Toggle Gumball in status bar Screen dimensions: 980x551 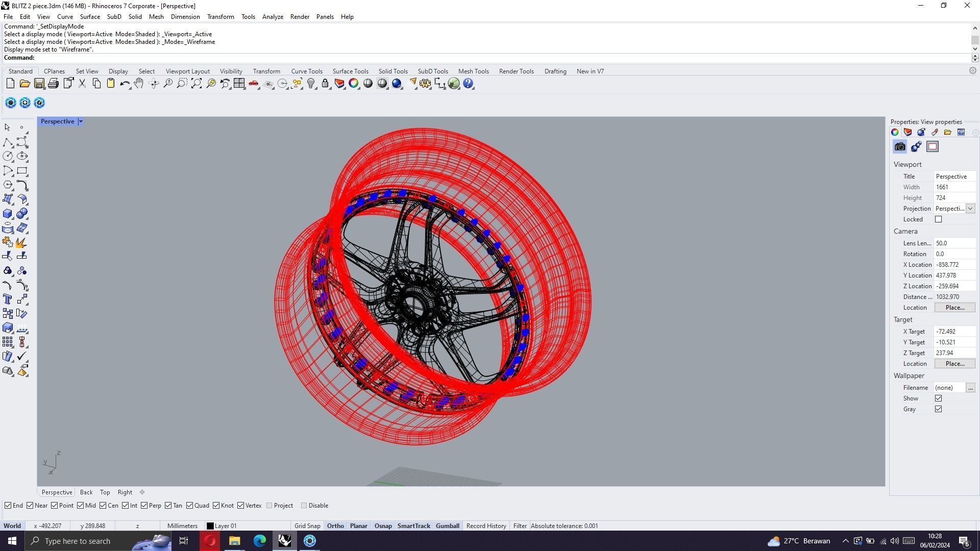[x=447, y=526]
